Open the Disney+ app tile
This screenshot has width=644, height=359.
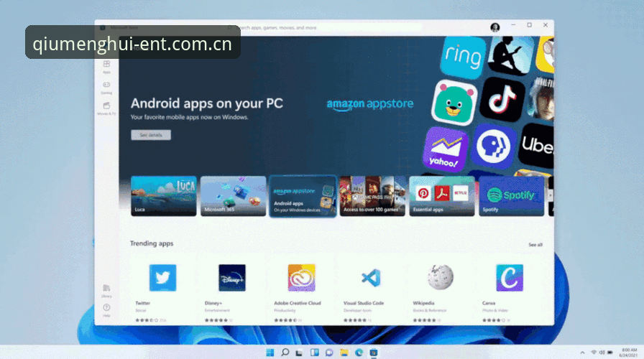pyautogui.click(x=232, y=278)
